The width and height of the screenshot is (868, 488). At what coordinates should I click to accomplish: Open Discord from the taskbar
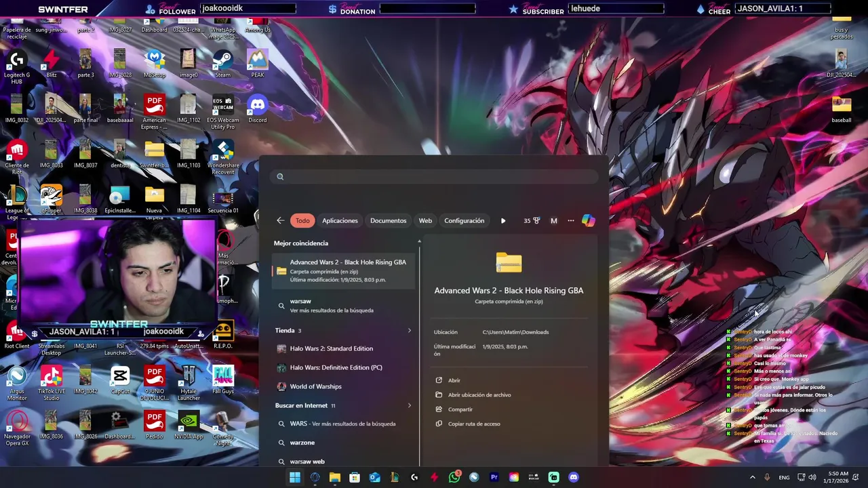[574, 477]
